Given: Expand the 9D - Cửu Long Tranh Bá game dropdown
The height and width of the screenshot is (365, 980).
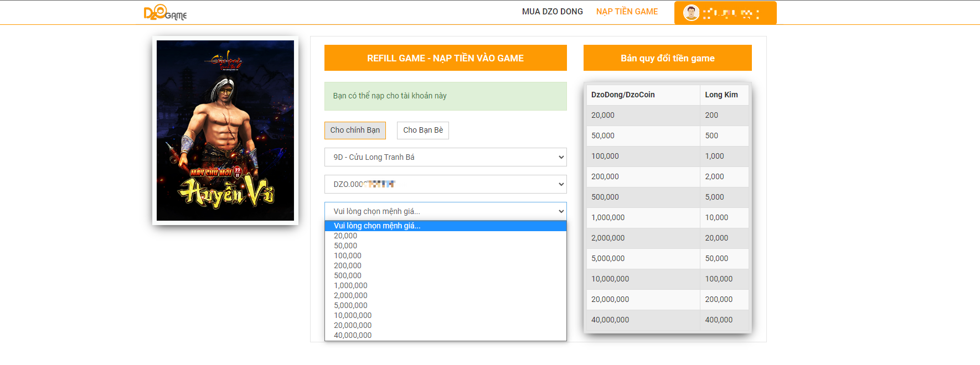Looking at the screenshot, I should tap(446, 157).
